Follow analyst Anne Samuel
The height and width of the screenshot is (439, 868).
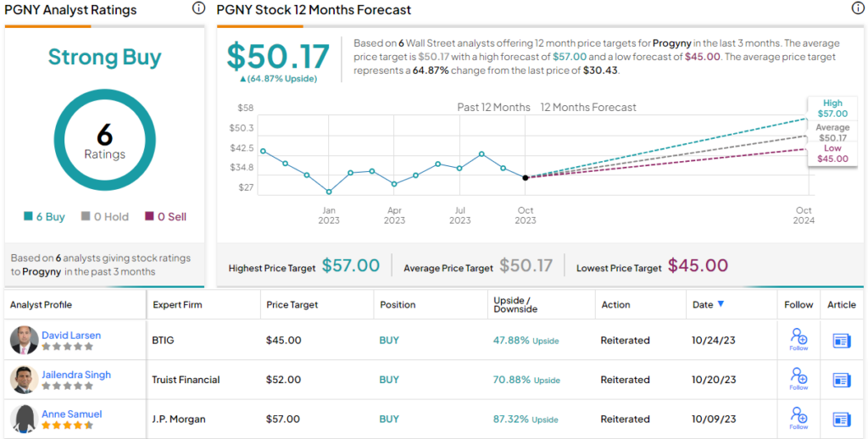[x=798, y=417]
